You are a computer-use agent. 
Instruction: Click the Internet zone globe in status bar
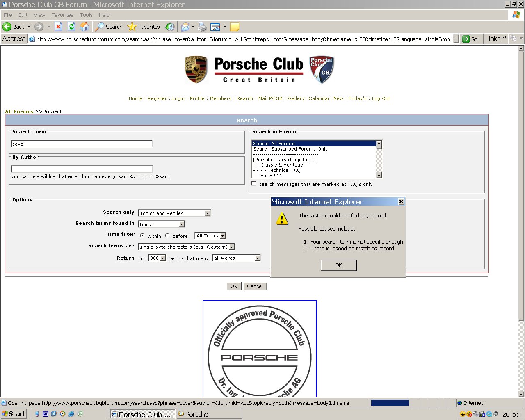pyautogui.click(x=460, y=403)
